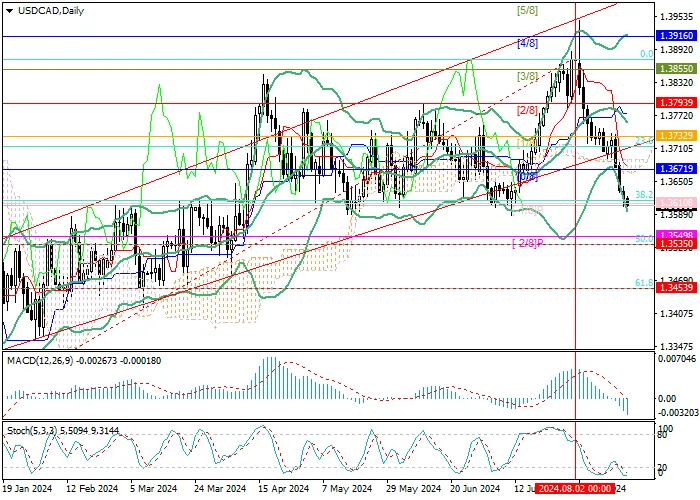This screenshot has width=700, height=500.
Task: Select the 1.39160 blue price label
Action: pyautogui.click(x=677, y=36)
